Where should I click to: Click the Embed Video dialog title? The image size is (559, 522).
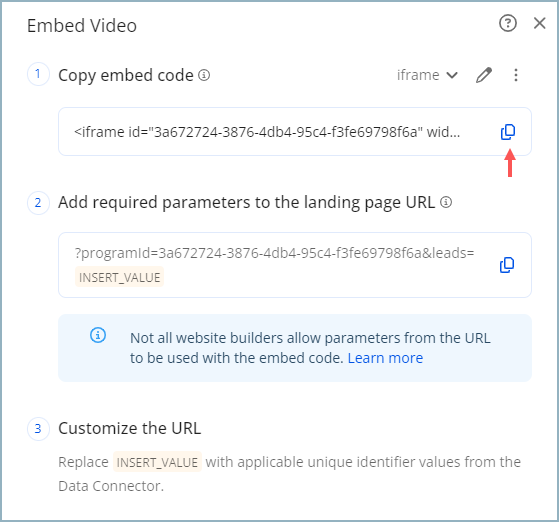[82, 26]
